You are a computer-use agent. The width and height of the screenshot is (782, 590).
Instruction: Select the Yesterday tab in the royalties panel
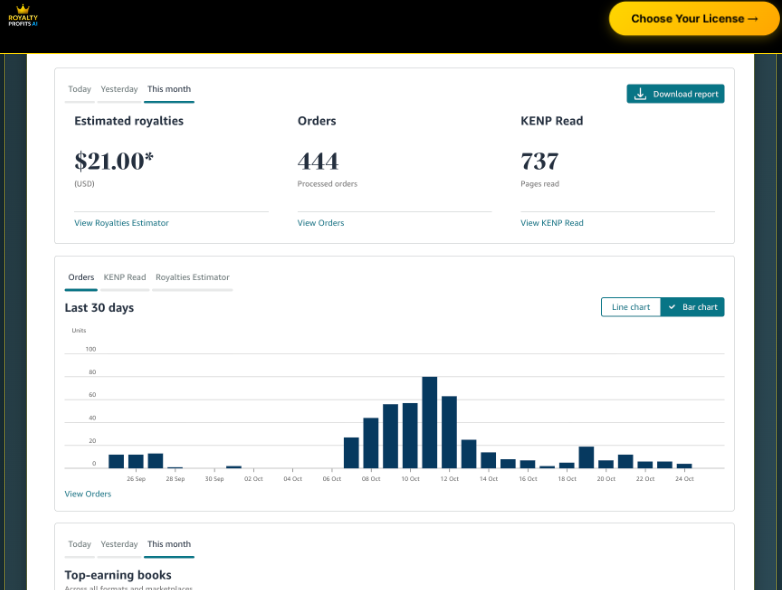click(x=119, y=90)
